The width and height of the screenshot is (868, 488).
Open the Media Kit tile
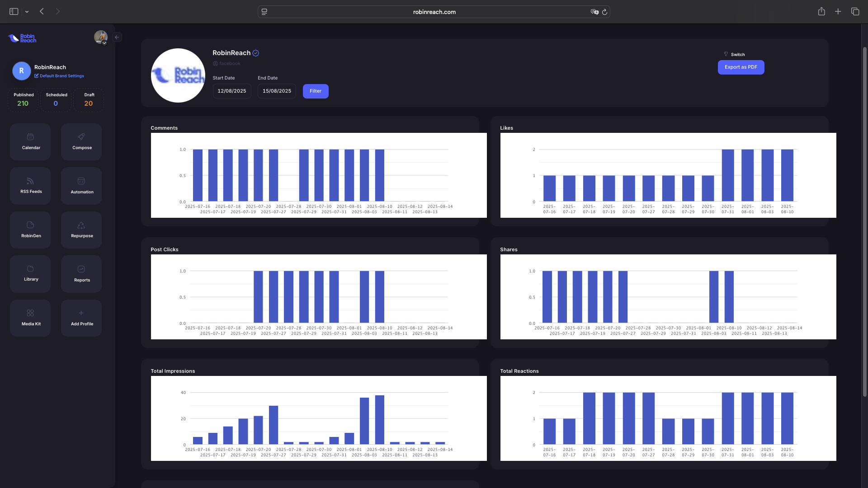30,318
